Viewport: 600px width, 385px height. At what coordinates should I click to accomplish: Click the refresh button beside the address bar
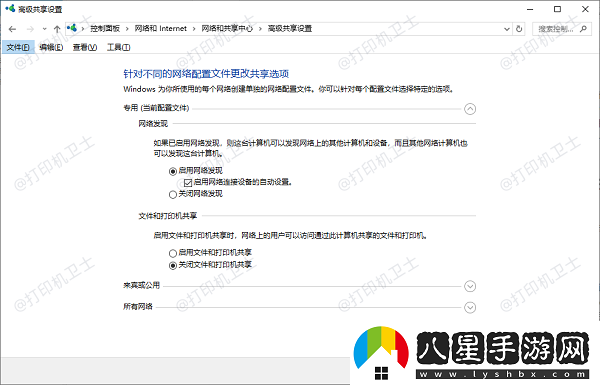pos(519,29)
